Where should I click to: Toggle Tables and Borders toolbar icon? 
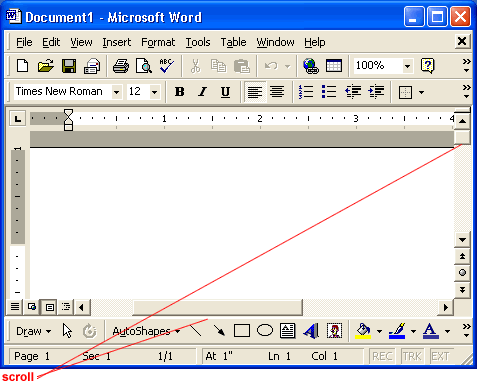pos(334,66)
